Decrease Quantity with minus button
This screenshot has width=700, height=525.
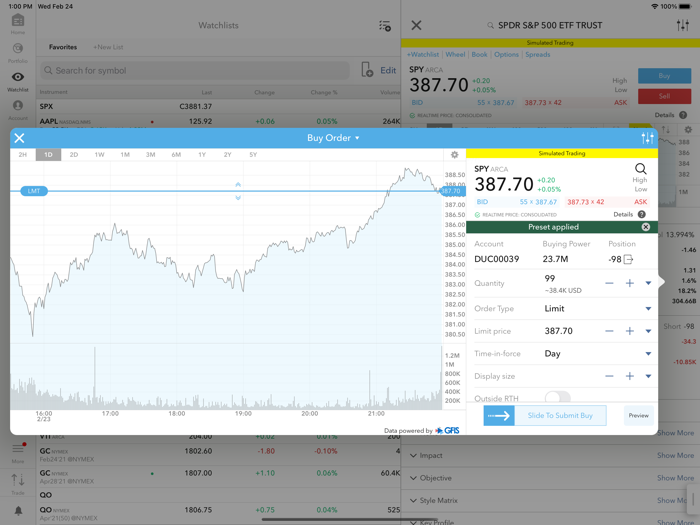pos(609,283)
